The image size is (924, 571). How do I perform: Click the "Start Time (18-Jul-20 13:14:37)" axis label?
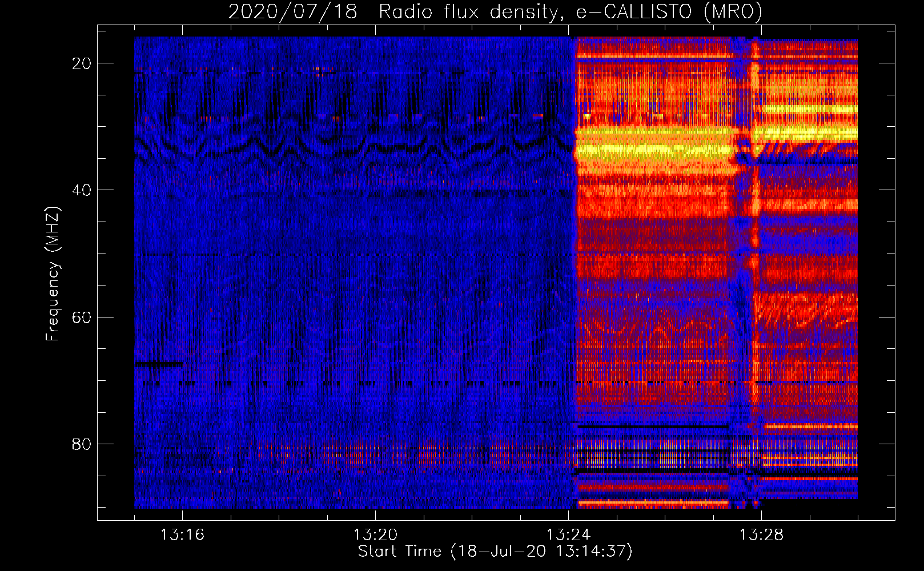tap(495, 552)
